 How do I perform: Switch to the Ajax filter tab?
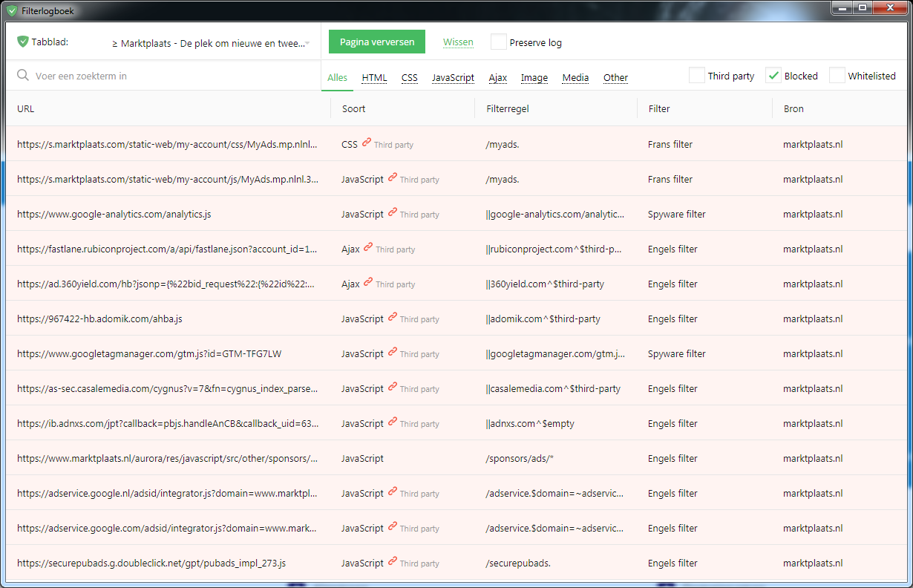pyautogui.click(x=497, y=77)
